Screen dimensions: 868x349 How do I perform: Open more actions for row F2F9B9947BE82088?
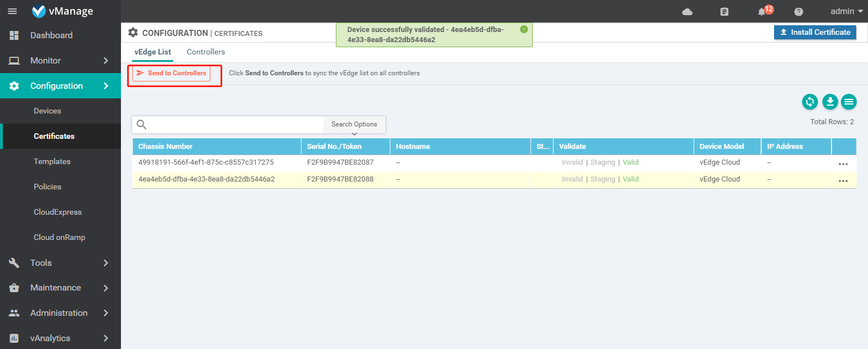tap(843, 181)
